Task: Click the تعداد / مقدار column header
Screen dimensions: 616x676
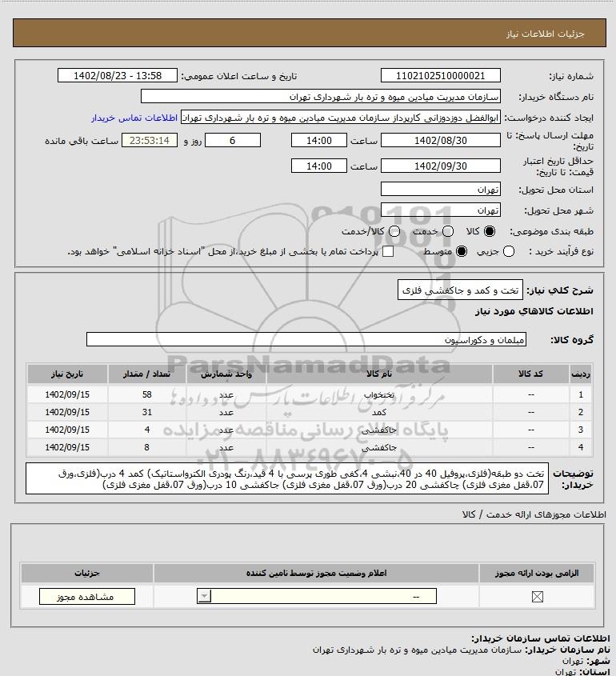Action: [147, 374]
